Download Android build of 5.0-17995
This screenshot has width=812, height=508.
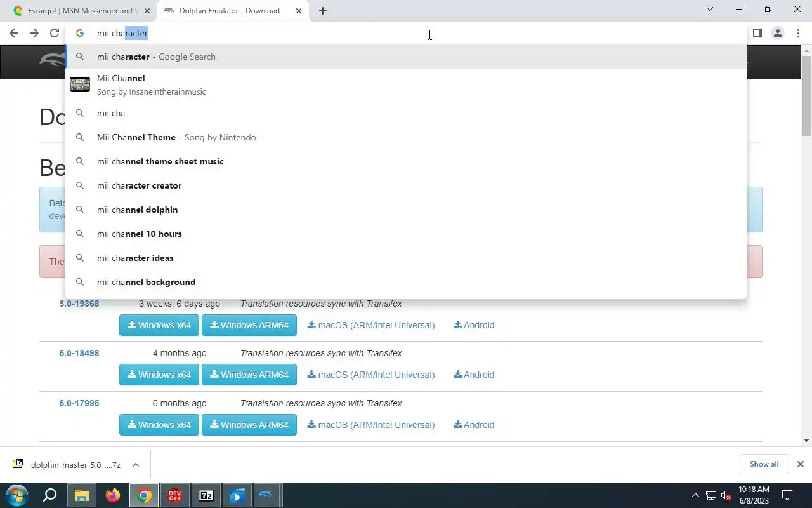[474, 425]
